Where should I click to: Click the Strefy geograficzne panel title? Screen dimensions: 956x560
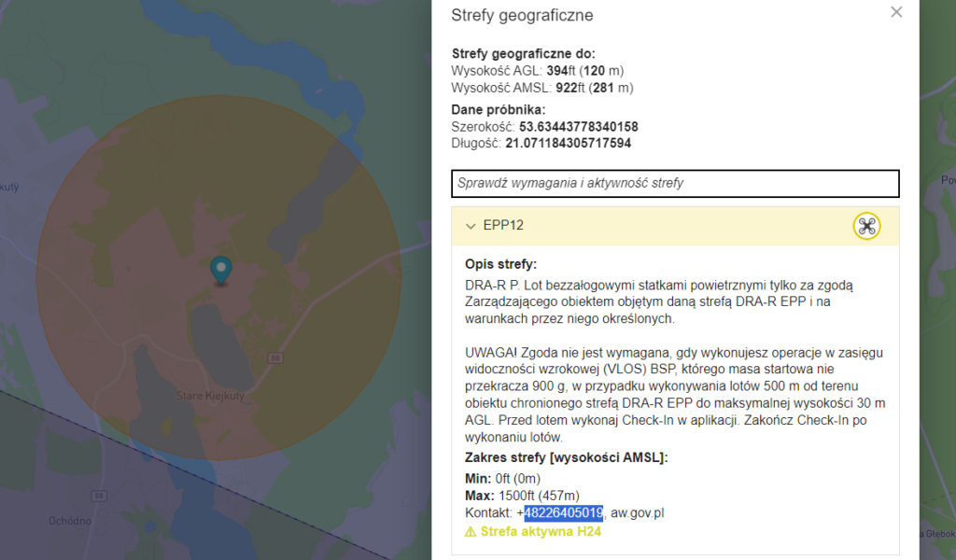coord(522,15)
